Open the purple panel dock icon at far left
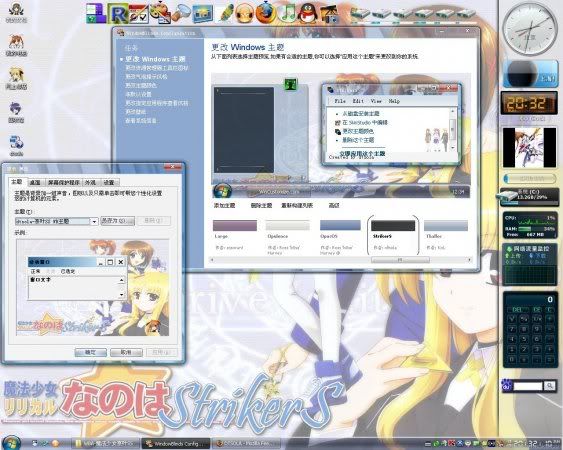This screenshot has height=450, width=563. [x=96, y=13]
